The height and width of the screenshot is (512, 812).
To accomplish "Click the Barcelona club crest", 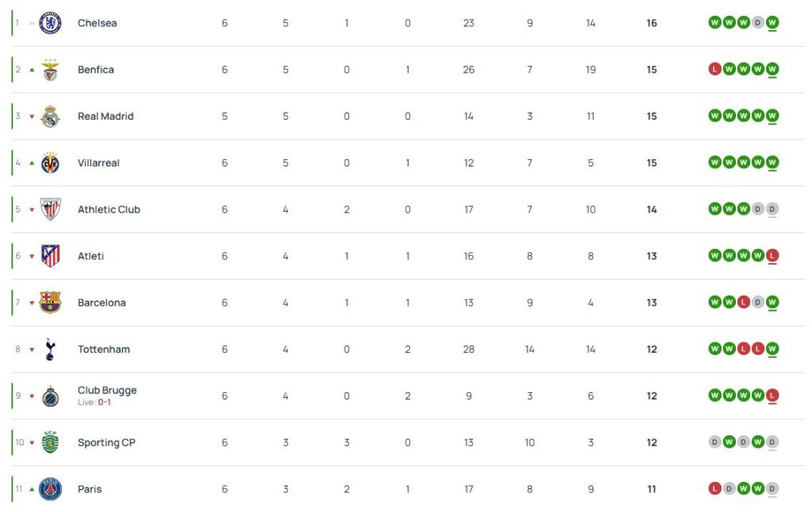I will click(x=50, y=303).
